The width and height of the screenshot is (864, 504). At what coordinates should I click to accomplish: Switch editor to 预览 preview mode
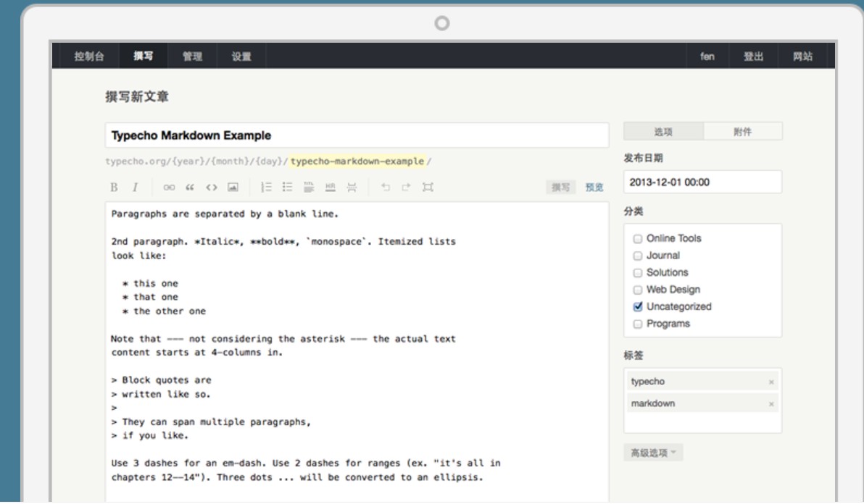pos(594,187)
